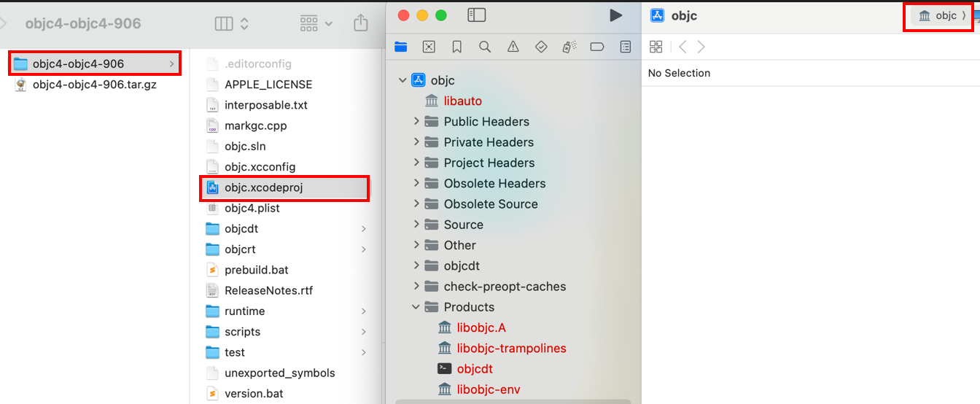The width and height of the screenshot is (980, 404).
Task: Click the Finder share icon
Action: (360, 23)
